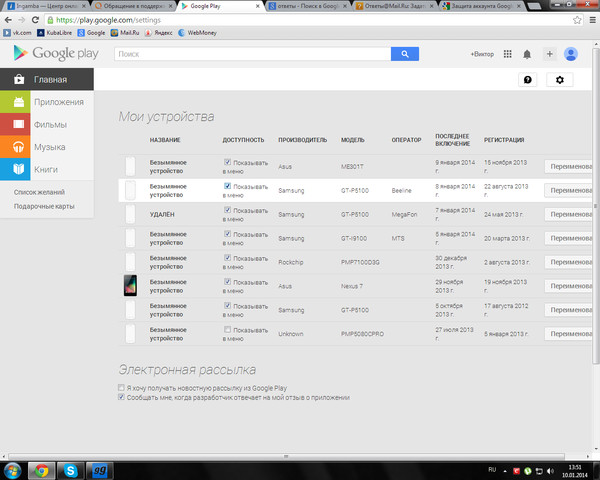Open Главная in the sidebar
This screenshot has height=480, width=600.
47,79
